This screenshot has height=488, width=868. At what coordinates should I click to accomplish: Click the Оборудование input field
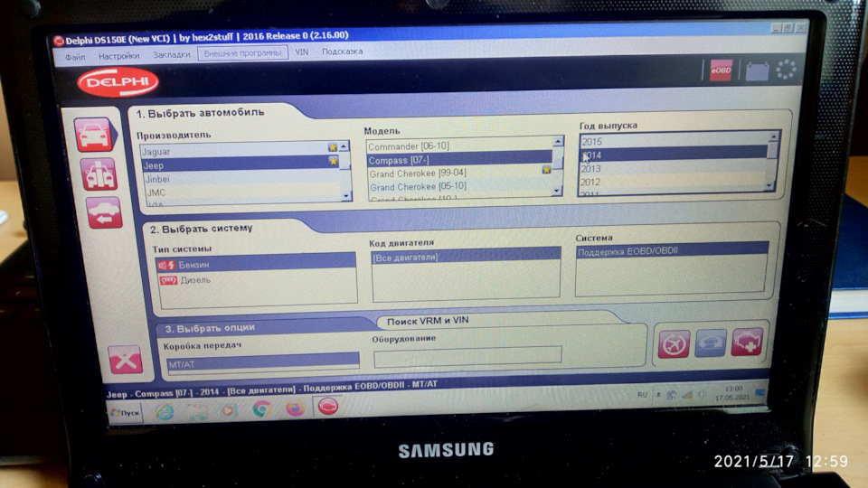(467, 356)
